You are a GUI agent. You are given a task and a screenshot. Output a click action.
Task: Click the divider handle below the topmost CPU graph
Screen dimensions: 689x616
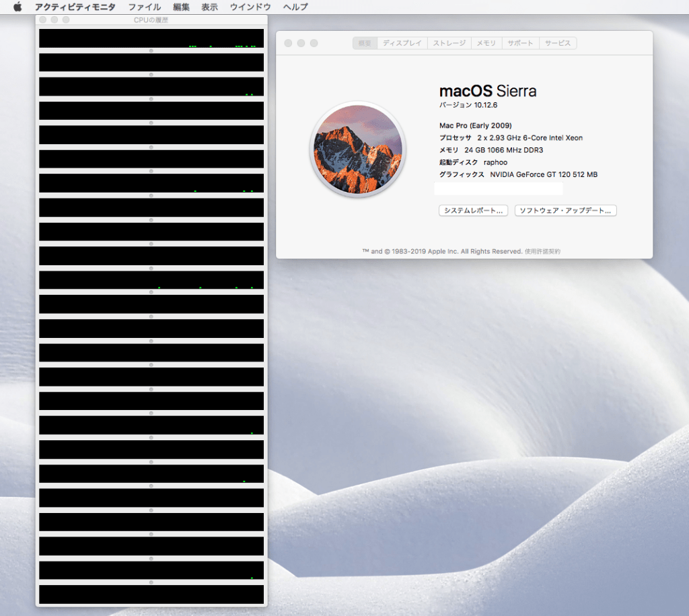[151, 50]
